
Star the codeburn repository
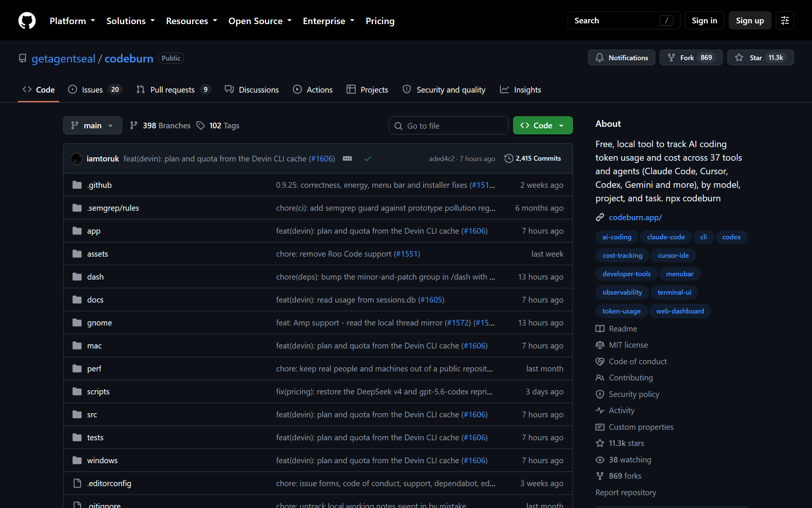coord(760,58)
